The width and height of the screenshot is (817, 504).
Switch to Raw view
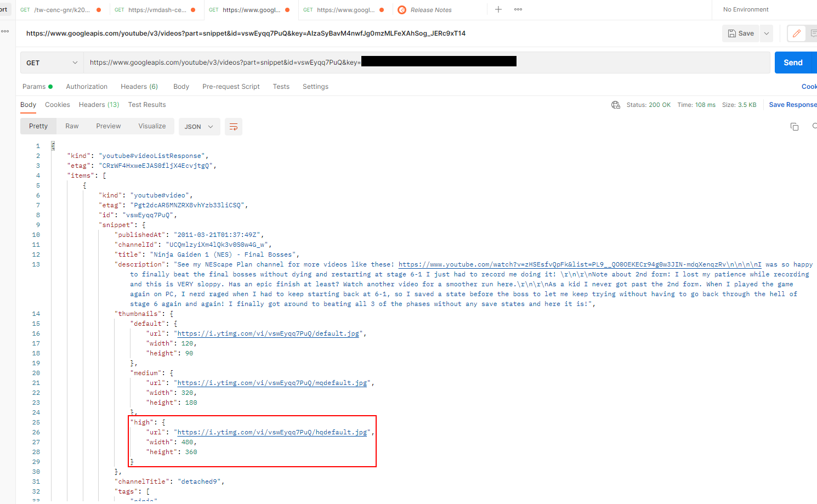(x=72, y=126)
